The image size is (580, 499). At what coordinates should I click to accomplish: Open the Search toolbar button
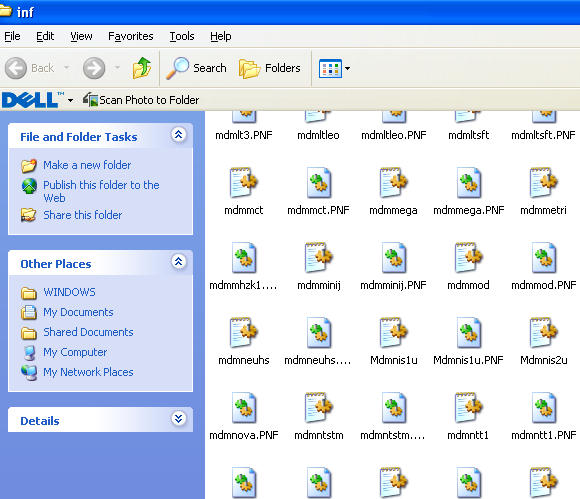196,68
